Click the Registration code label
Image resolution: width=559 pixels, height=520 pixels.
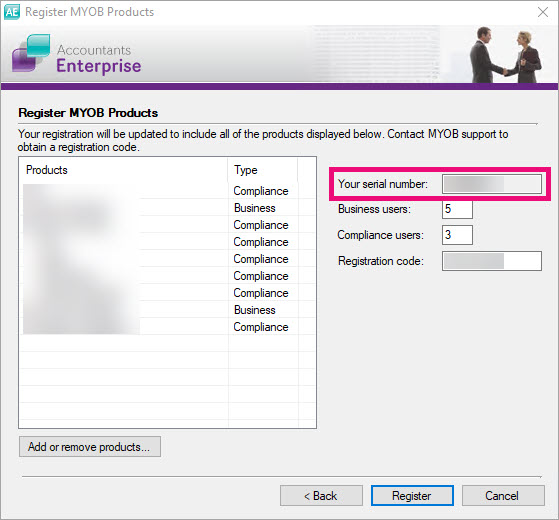381,261
